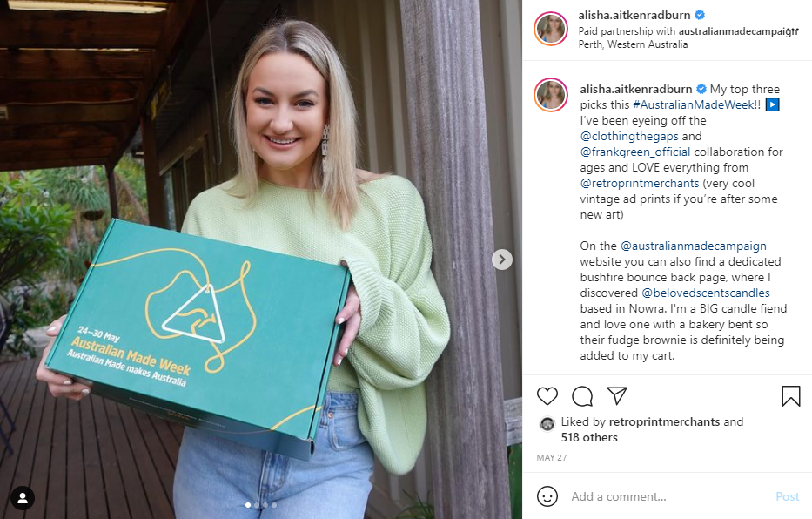Save post with the bookmark icon
The height and width of the screenshot is (519, 812).
[791, 396]
